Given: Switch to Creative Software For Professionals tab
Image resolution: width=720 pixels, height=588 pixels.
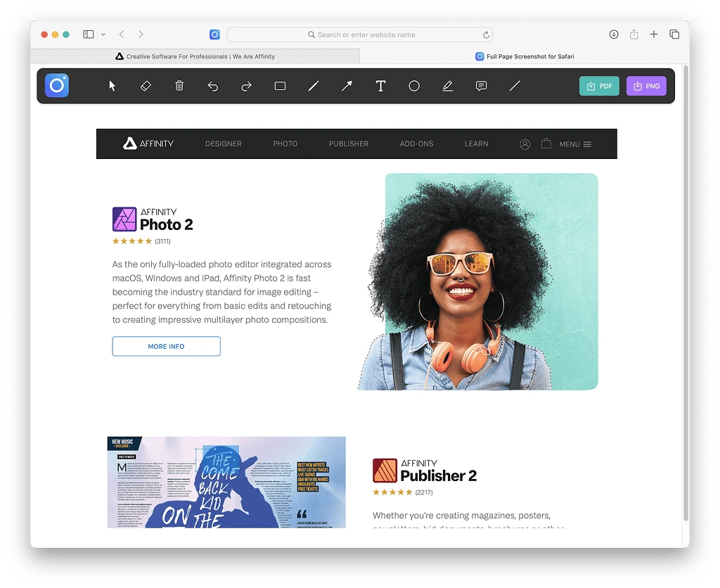Looking at the screenshot, I should [195, 56].
